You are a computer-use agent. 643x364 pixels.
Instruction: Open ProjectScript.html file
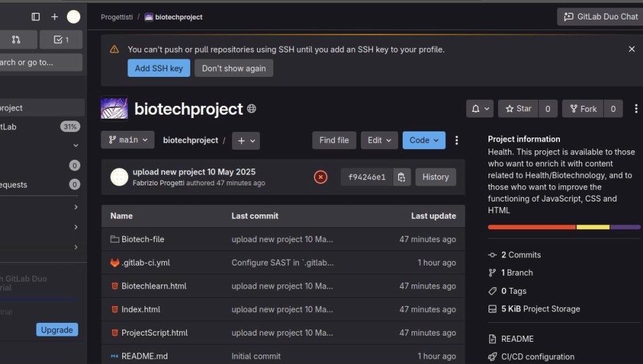click(x=155, y=332)
